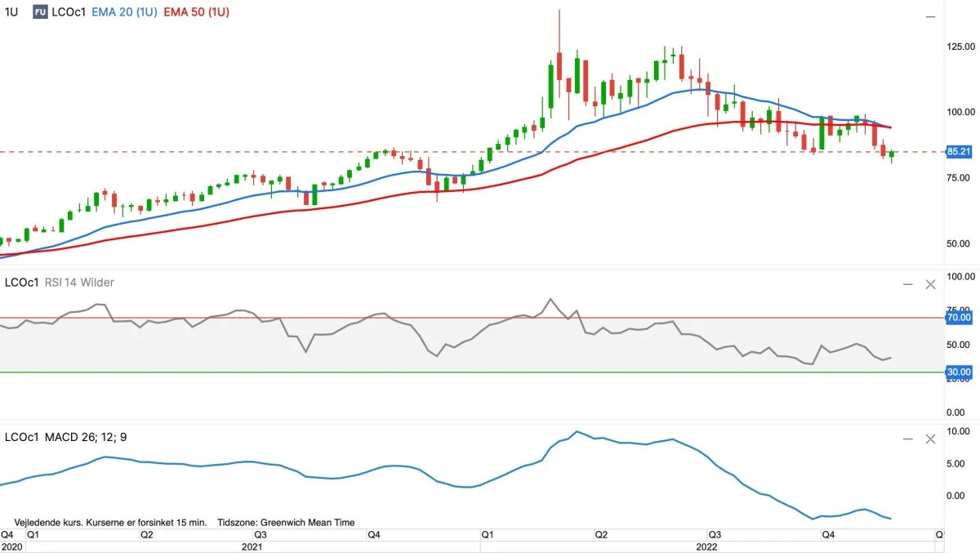
Task: Click the 85.21 current price tag
Action: coord(958,151)
